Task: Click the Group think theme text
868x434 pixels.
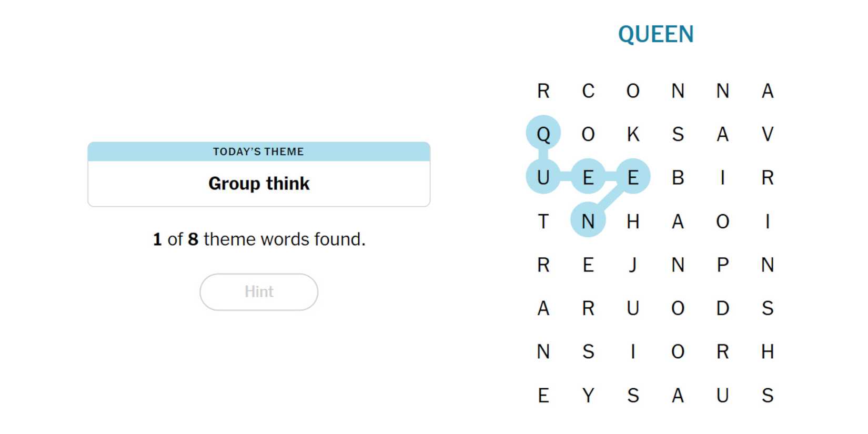Action: pos(259,184)
